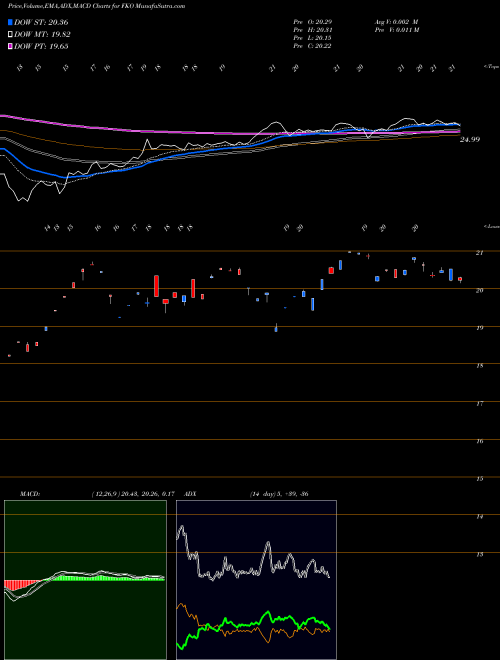This screenshot has height=660, width=500.
Task: Click the 'Pre C: 20.22' value
Action: 313,46
